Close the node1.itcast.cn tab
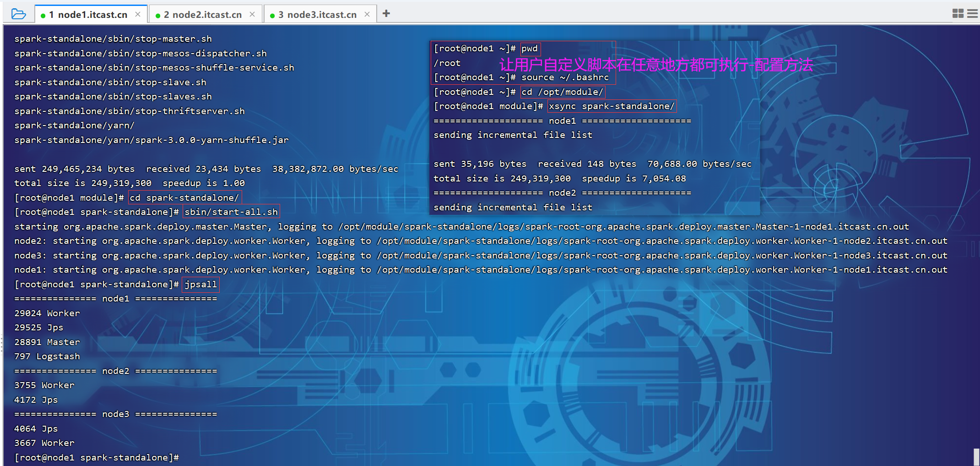Screen dimensions: 980x466 138,14
